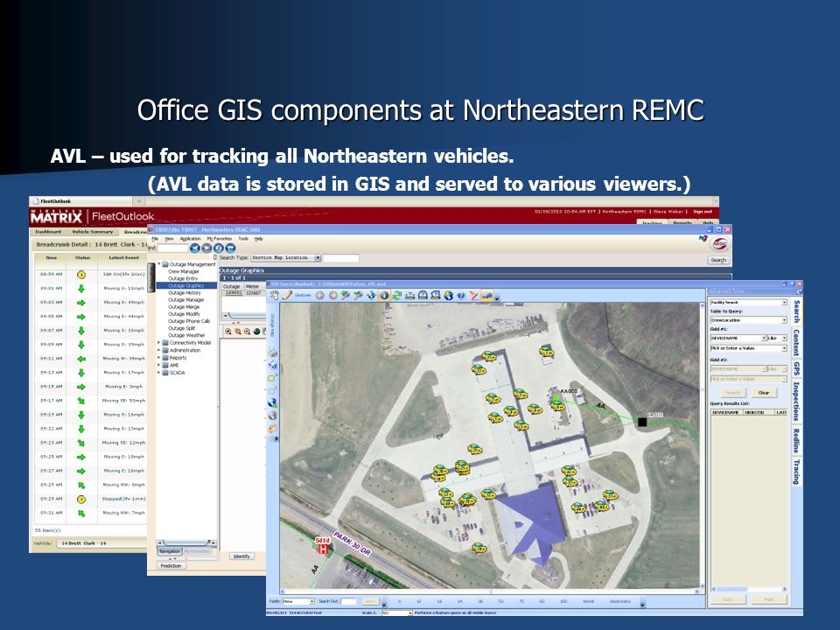
Task: Open the Search Type Service Map Location dropdown
Action: [x=317, y=257]
